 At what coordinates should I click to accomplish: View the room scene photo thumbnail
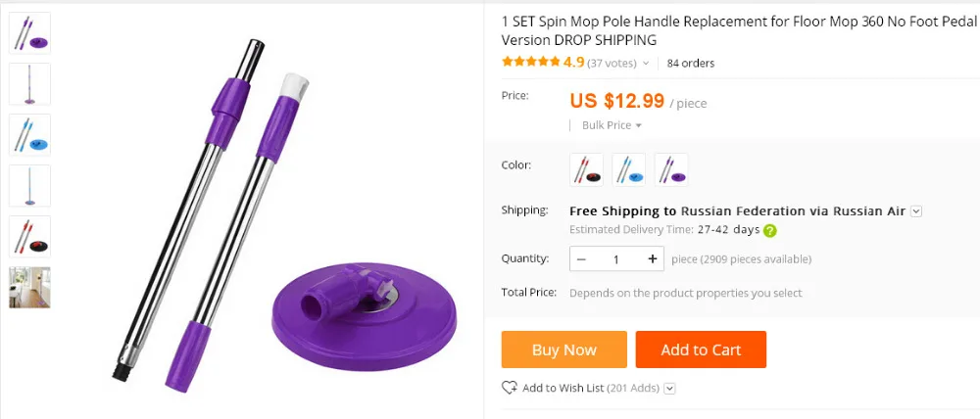point(29,287)
